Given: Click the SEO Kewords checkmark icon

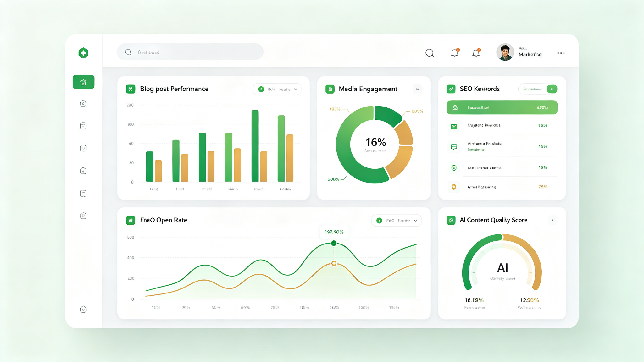Looking at the screenshot, I should 451,89.
